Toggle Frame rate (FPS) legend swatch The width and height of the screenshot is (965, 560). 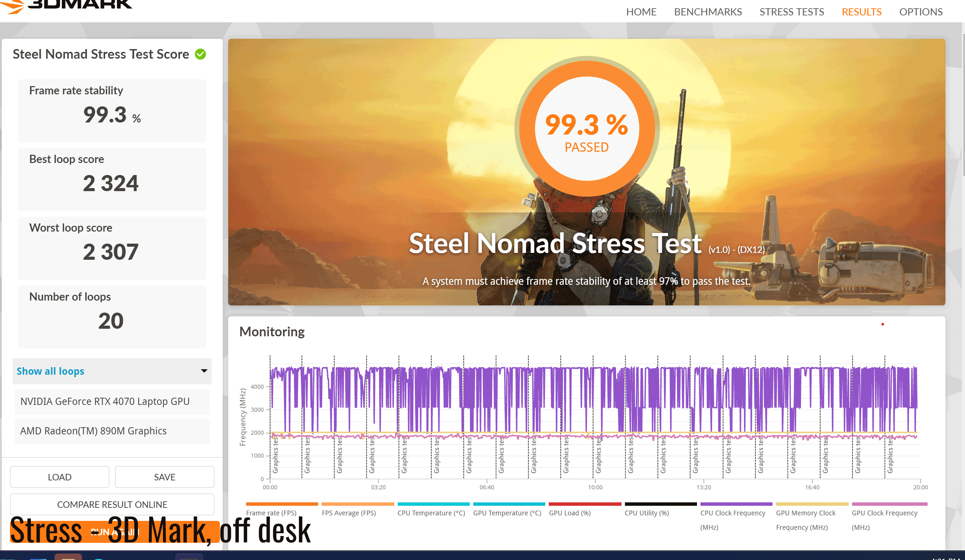[282, 504]
